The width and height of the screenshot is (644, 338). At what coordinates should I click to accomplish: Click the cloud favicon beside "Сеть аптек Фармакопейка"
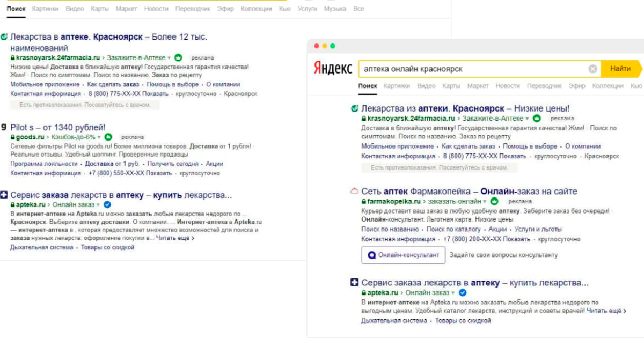[354, 192]
